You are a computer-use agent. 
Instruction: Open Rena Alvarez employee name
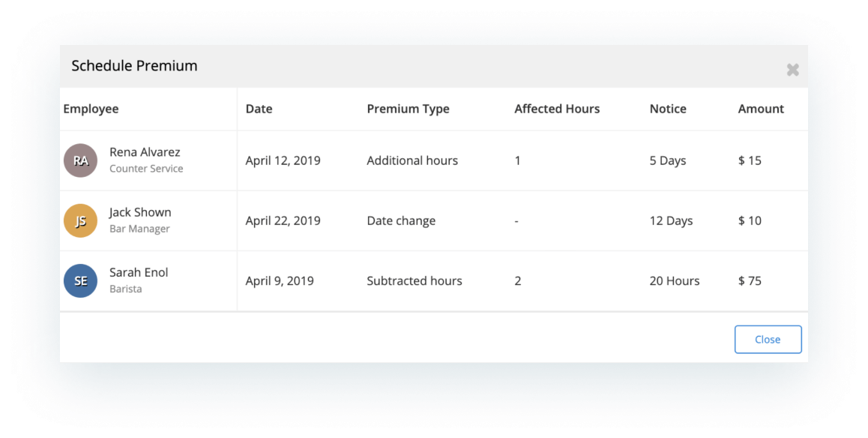(145, 152)
